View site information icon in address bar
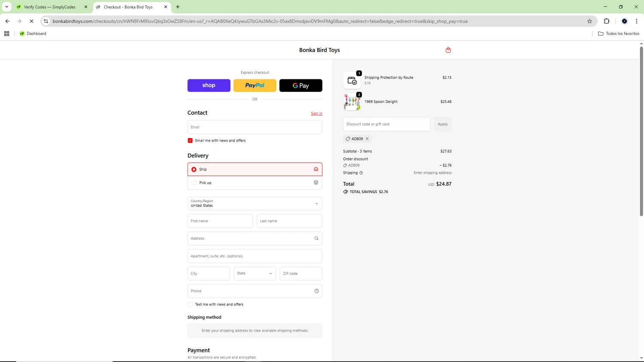Viewport: 644px width, 362px height. 46,21
